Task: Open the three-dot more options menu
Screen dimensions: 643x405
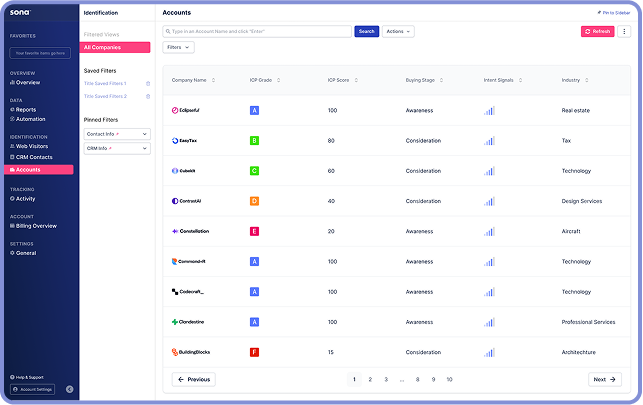Action: (624, 31)
